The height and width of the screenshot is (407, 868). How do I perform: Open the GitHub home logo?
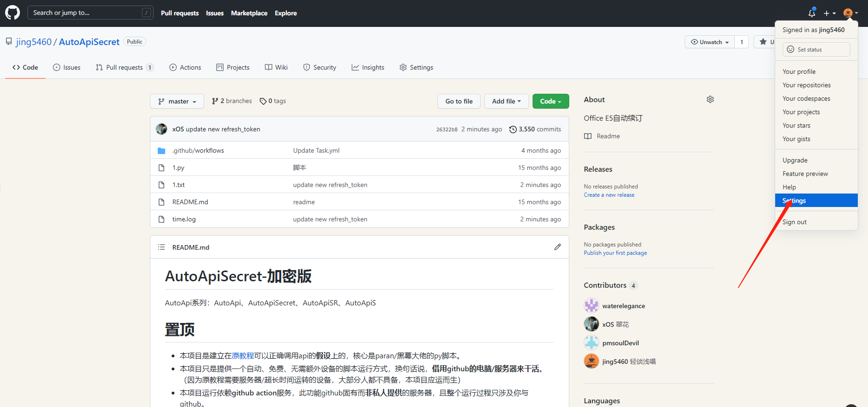pos(13,13)
